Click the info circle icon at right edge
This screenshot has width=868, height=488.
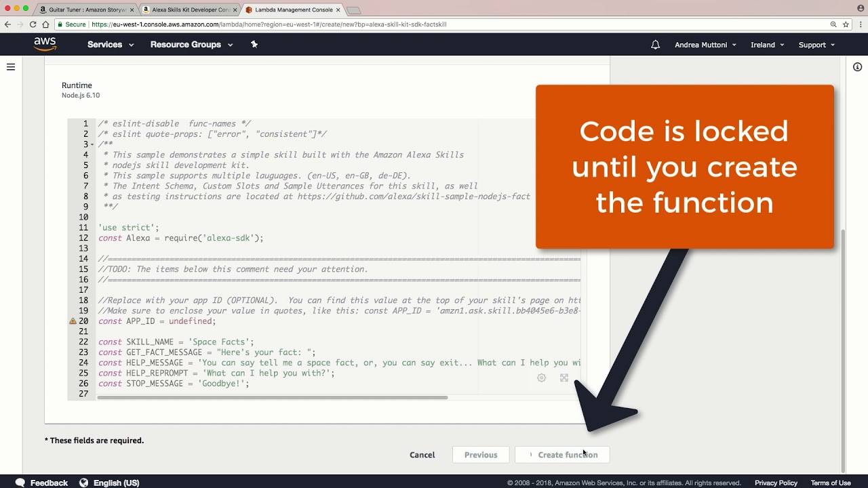[x=857, y=66]
